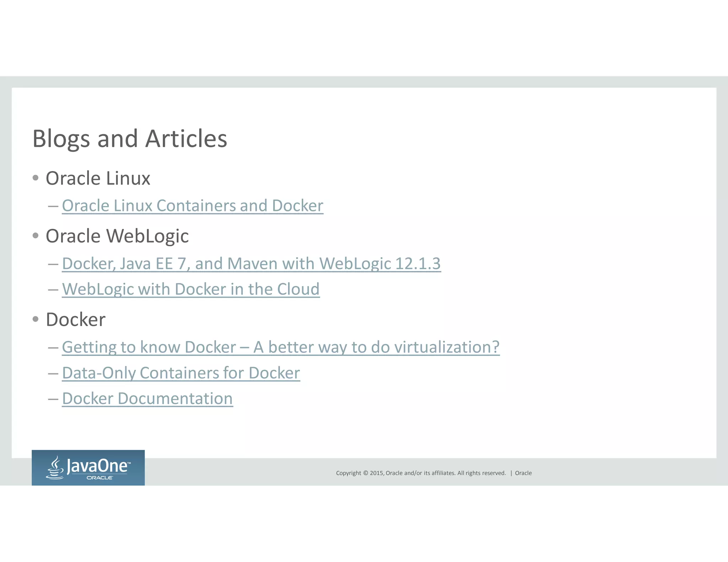The height and width of the screenshot is (562, 728).
Task: Click the dash before Data-Only Containers
Action: [53, 373]
